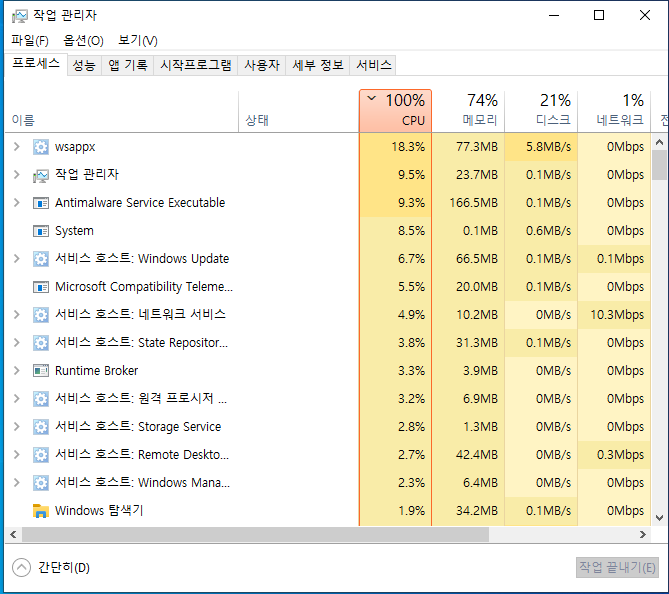Image resolution: width=669 pixels, height=594 pixels.
Task: Click the Windows Manager service host icon
Action: (41, 483)
